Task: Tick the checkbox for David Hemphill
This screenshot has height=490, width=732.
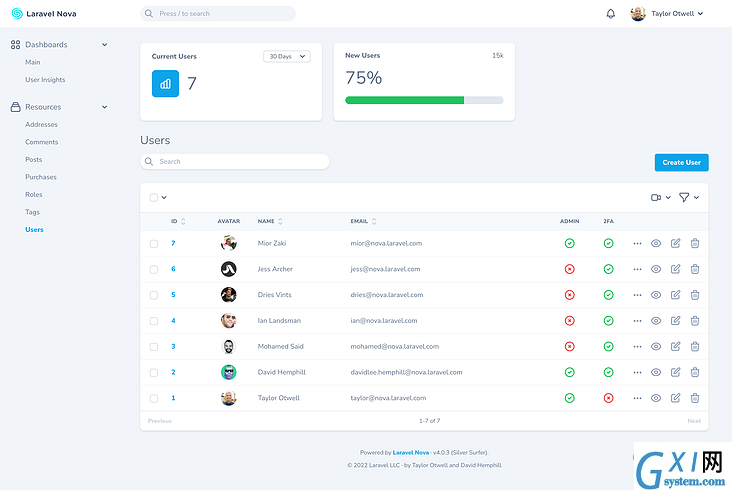Action: click(154, 372)
